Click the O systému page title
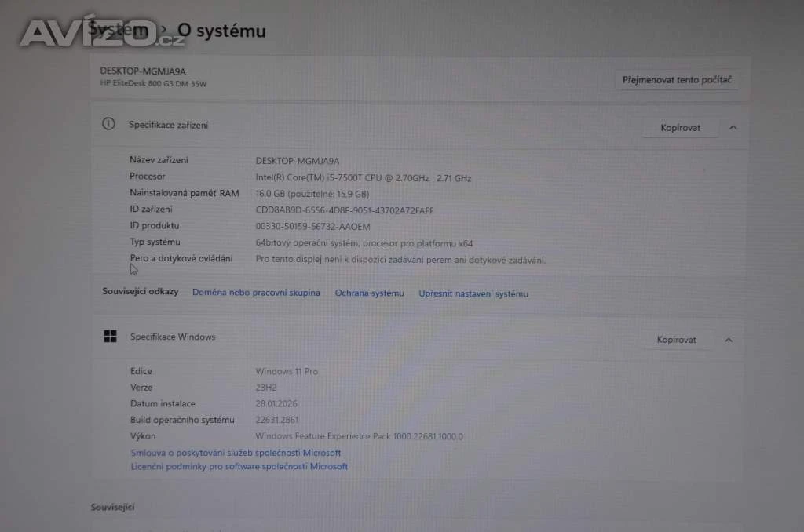 pyautogui.click(x=221, y=31)
